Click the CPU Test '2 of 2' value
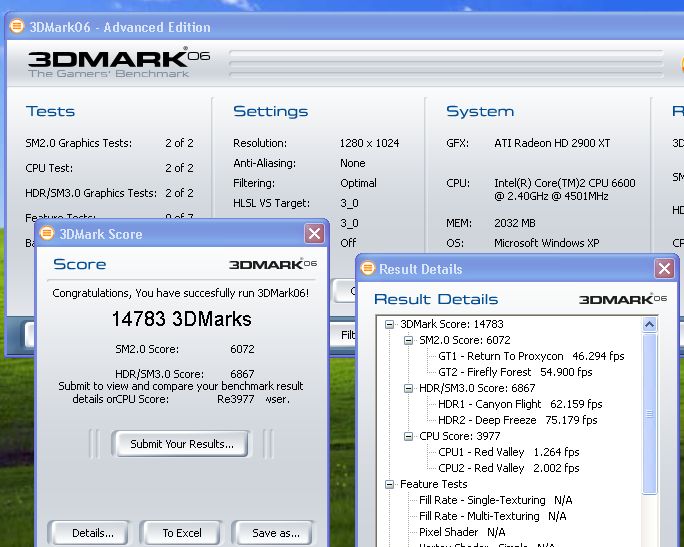This screenshot has height=547, width=684. (x=179, y=168)
